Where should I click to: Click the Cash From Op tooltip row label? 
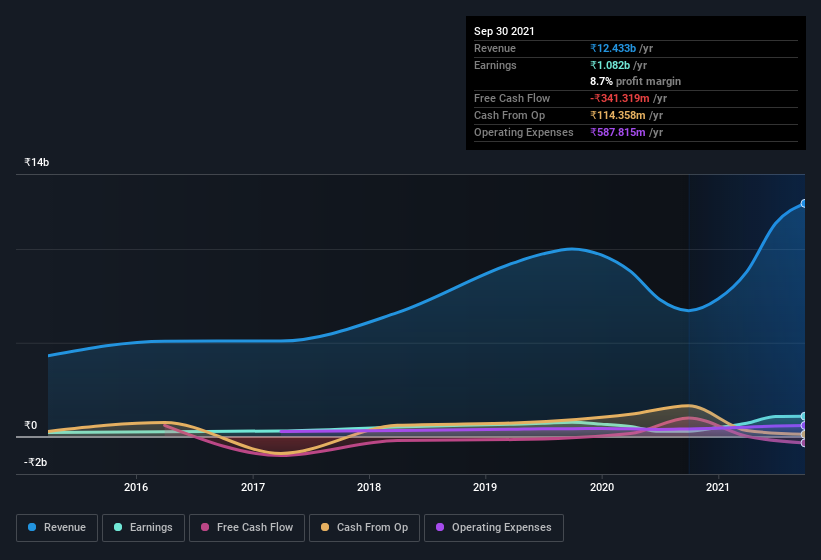coord(509,115)
